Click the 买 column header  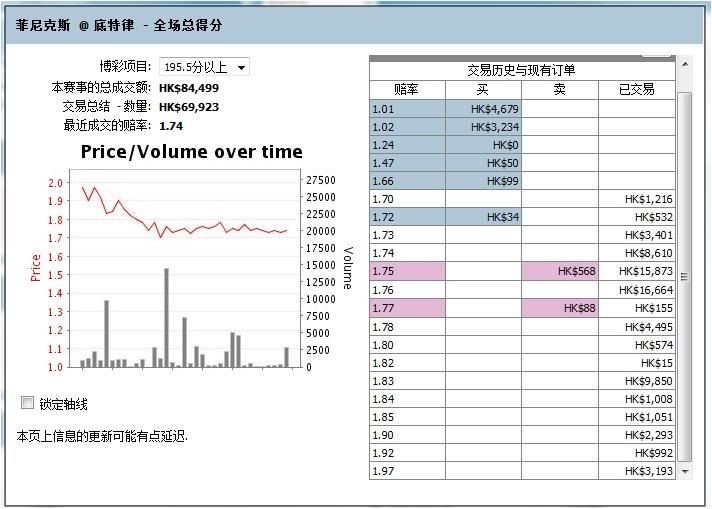click(483, 90)
